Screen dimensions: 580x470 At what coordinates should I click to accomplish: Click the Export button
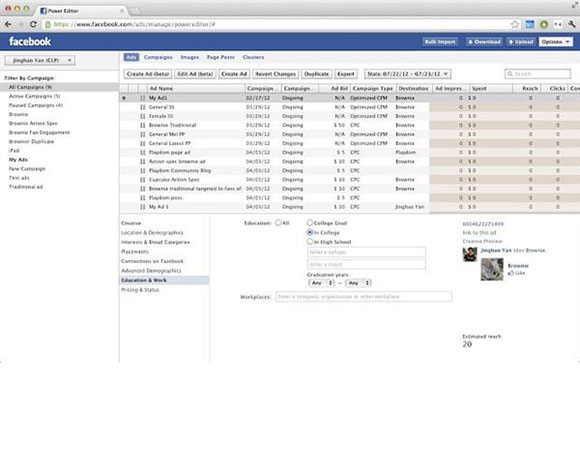346,74
